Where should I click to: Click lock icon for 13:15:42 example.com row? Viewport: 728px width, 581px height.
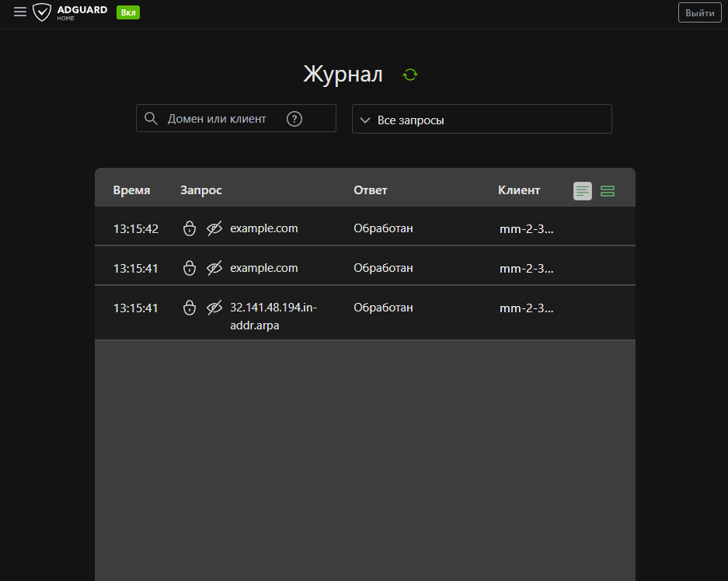190,228
